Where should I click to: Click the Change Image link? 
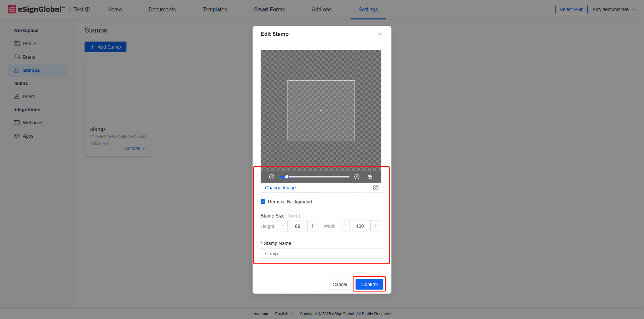tap(280, 188)
